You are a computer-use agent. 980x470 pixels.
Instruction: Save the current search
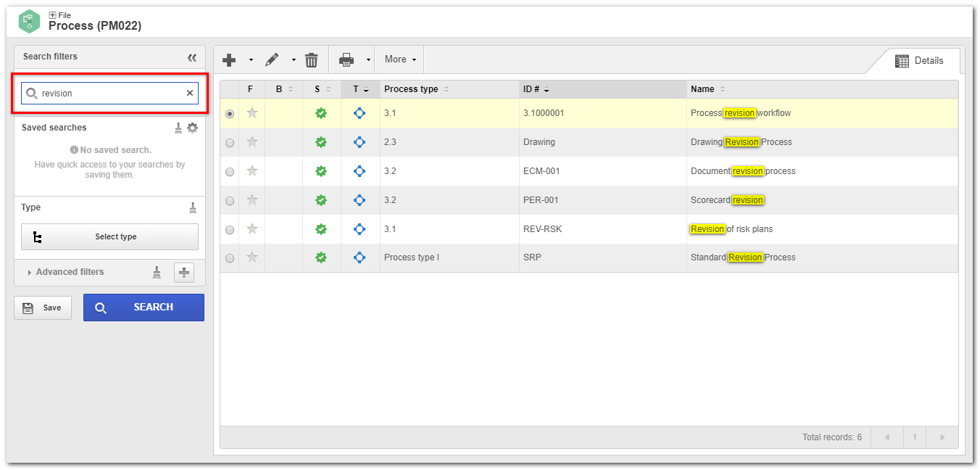click(x=43, y=308)
